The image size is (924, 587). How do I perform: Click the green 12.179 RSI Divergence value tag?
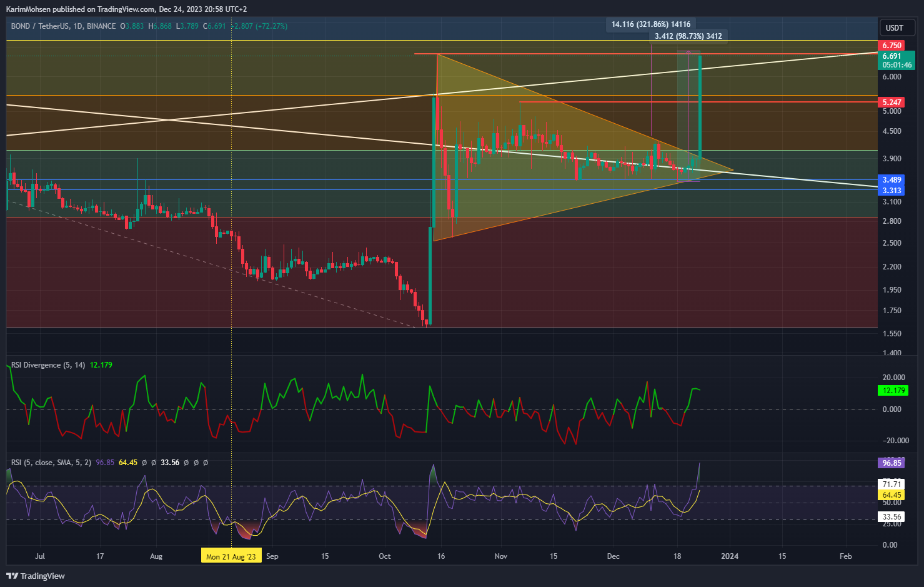click(x=893, y=391)
